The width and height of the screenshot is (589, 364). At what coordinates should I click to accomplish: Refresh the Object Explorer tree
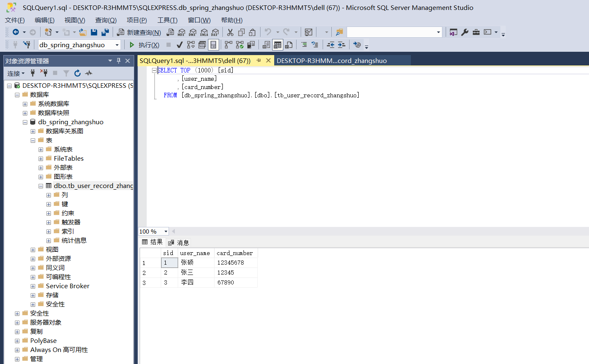(x=77, y=73)
